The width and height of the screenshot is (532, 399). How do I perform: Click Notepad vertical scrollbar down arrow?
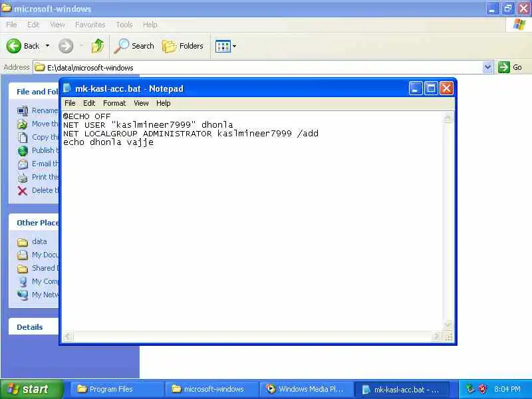tap(448, 325)
